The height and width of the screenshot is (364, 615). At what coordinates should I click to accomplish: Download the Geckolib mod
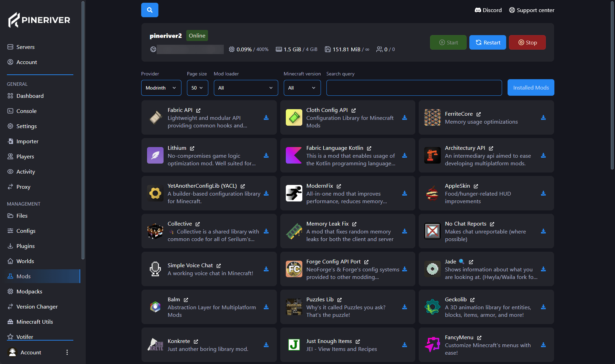[543, 307]
